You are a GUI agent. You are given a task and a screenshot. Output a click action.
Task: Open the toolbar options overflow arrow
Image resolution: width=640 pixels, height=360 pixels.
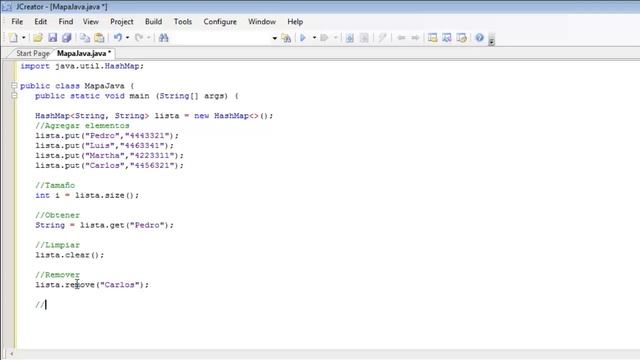tap(491, 39)
